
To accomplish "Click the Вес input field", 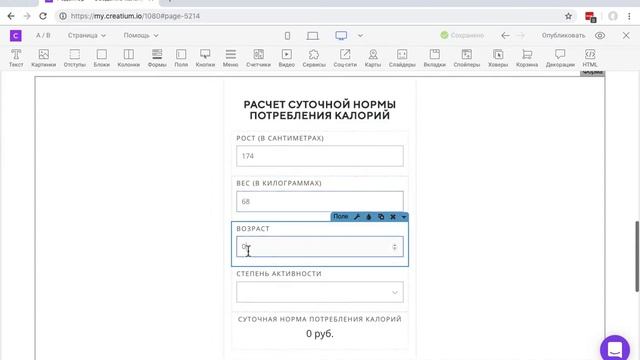I will pyautogui.click(x=320, y=201).
